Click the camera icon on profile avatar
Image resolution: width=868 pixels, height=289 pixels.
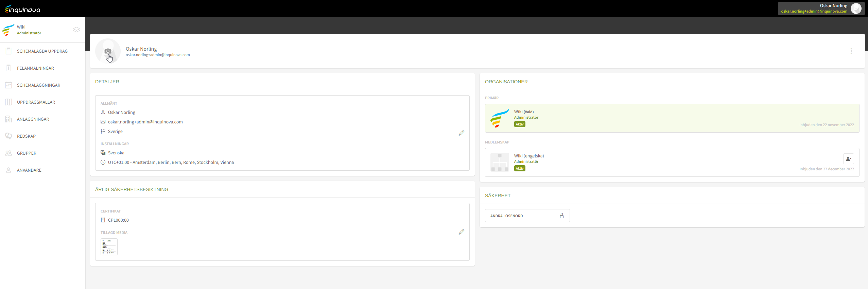(108, 51)
